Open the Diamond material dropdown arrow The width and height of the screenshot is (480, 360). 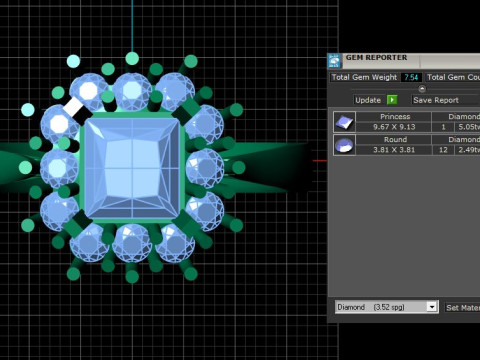(x=432, y=307)
